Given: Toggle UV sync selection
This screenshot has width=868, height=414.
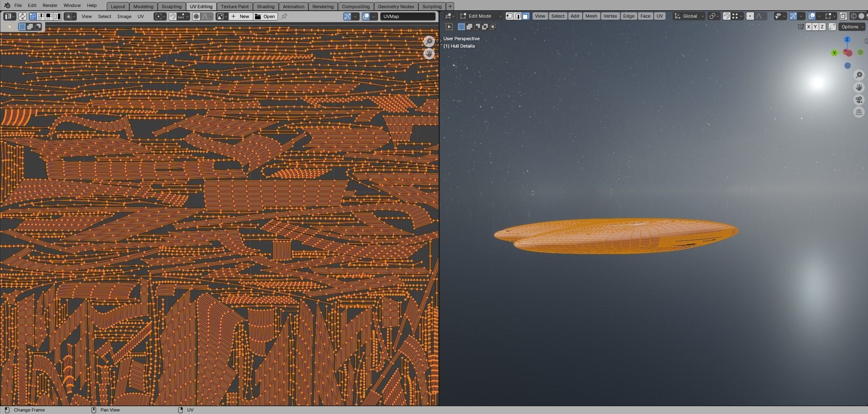Looking at the screenshot, I should pyautogui.click(x=23, y=16).
